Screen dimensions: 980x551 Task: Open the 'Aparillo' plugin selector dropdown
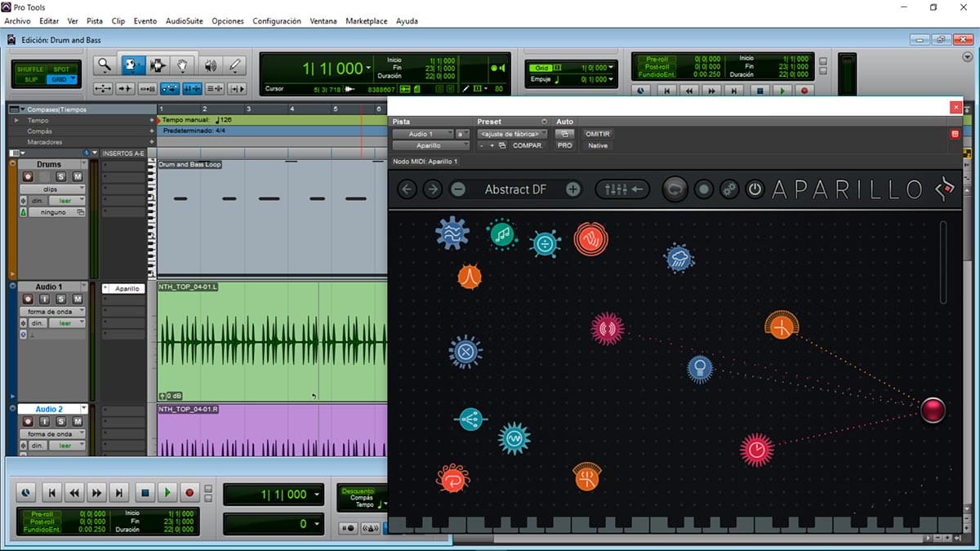click(x=431, y=145)
